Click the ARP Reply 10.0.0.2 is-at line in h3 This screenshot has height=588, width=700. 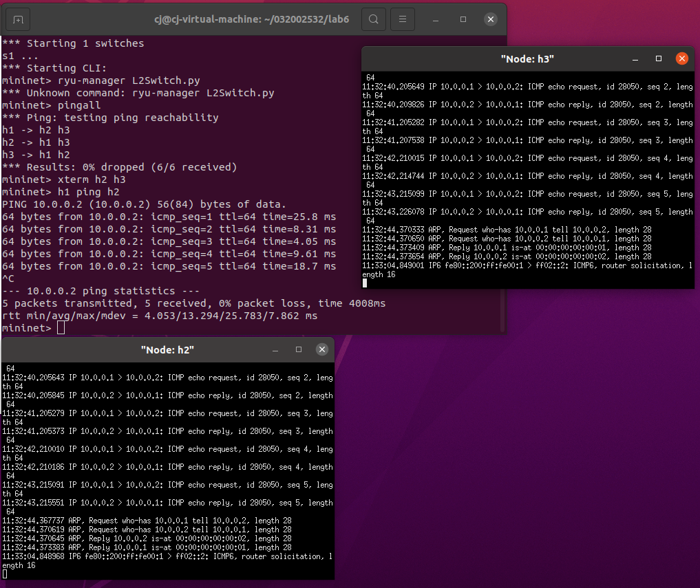(x=507, y=257)
